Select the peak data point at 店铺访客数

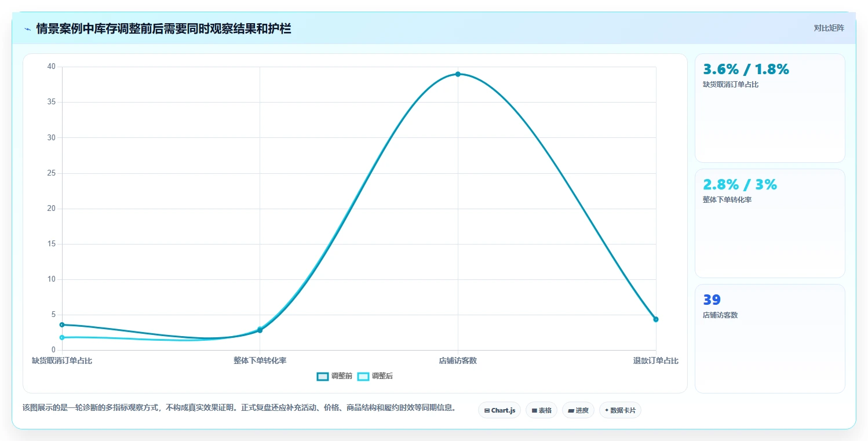click(458, 74)
